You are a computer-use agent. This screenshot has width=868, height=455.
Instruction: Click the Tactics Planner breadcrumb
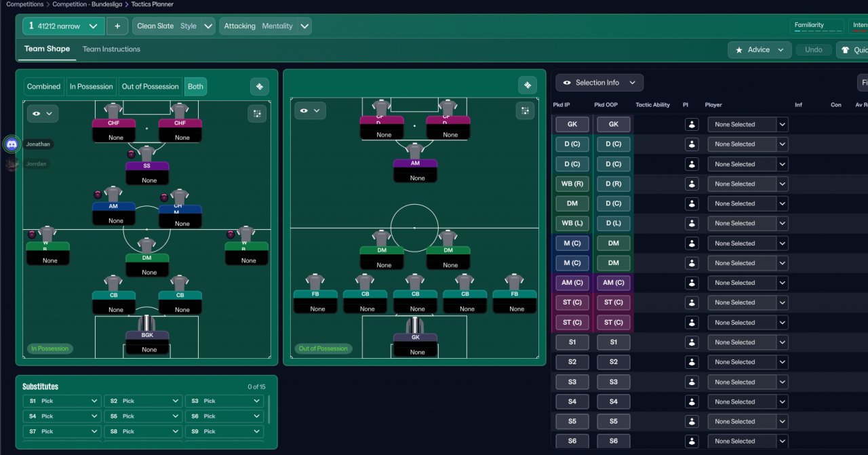153,4
